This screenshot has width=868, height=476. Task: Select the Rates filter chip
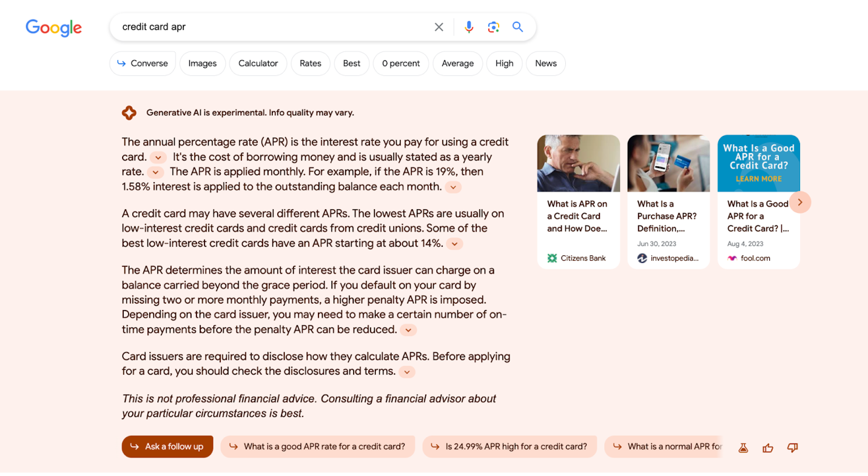pyautogui.click(x=310, y=63)
